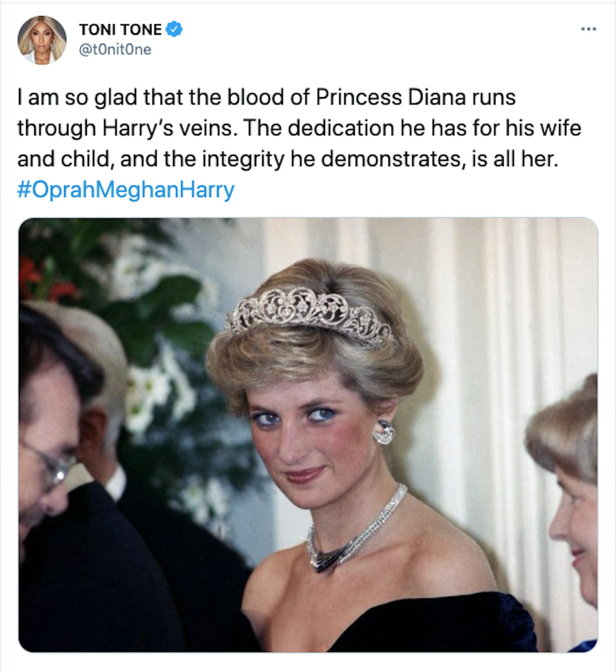This screenshot has height=672, width=616.
Task: Click the tweet text body
Action: pos(299,128)
